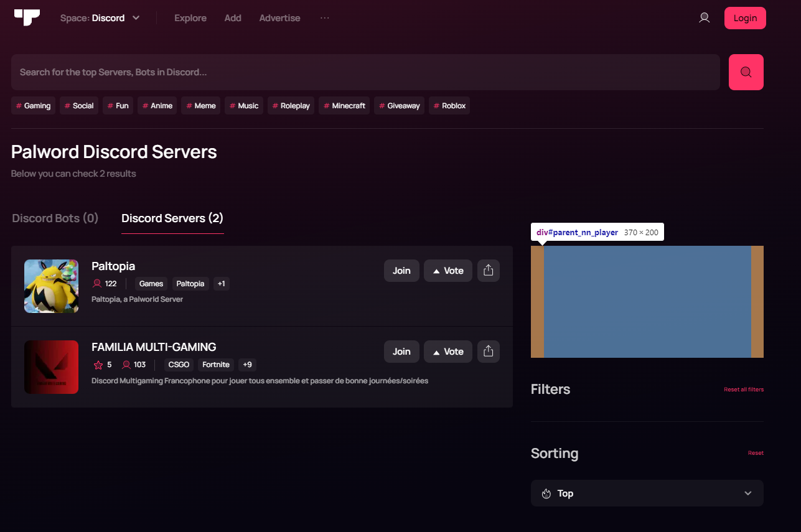
Task: Click Reset all filters
Action: (x=743, y=389)
